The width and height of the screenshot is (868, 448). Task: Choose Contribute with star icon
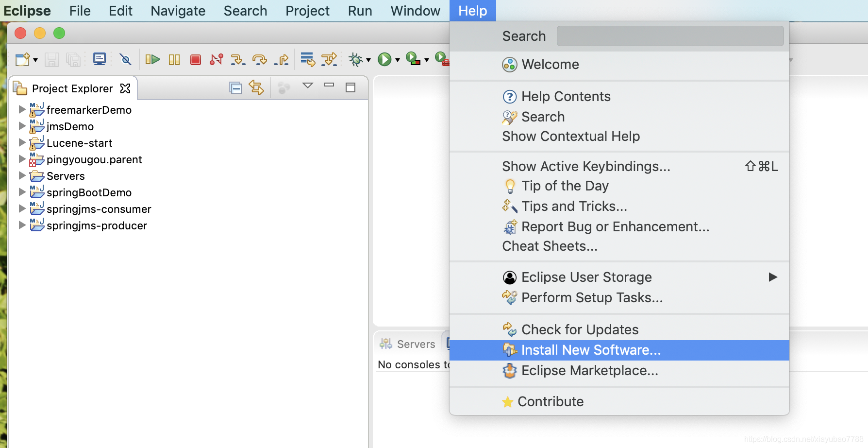[619, 402]
